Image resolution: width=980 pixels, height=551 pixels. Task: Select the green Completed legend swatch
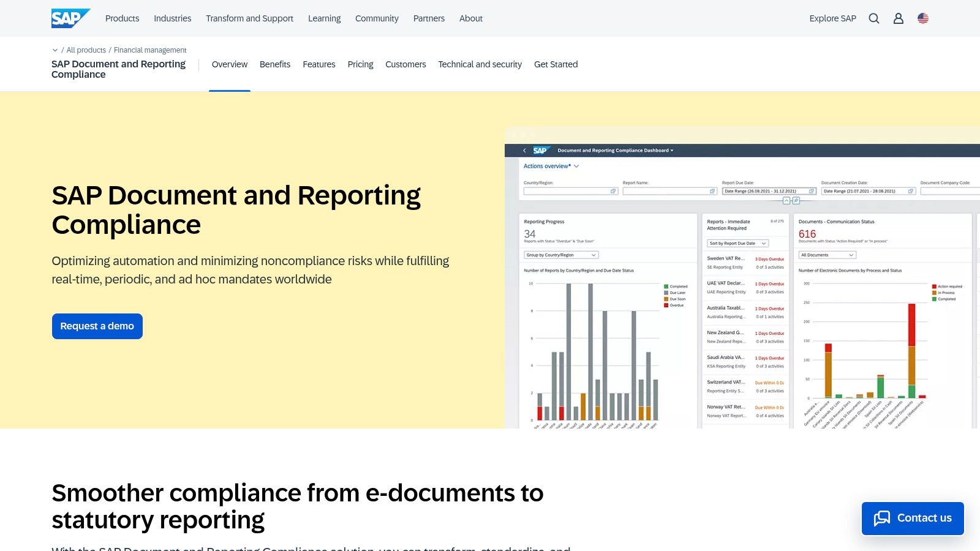(x=666, y=286)
